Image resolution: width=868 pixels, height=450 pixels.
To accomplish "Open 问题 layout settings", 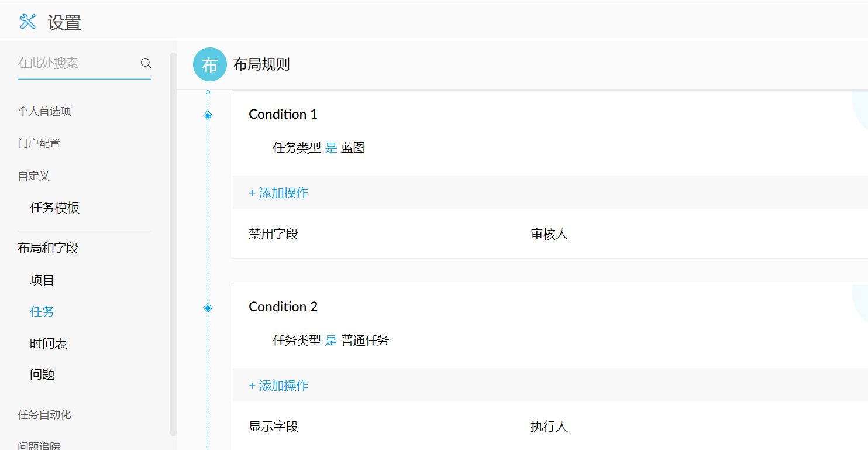I will (42, 375).
